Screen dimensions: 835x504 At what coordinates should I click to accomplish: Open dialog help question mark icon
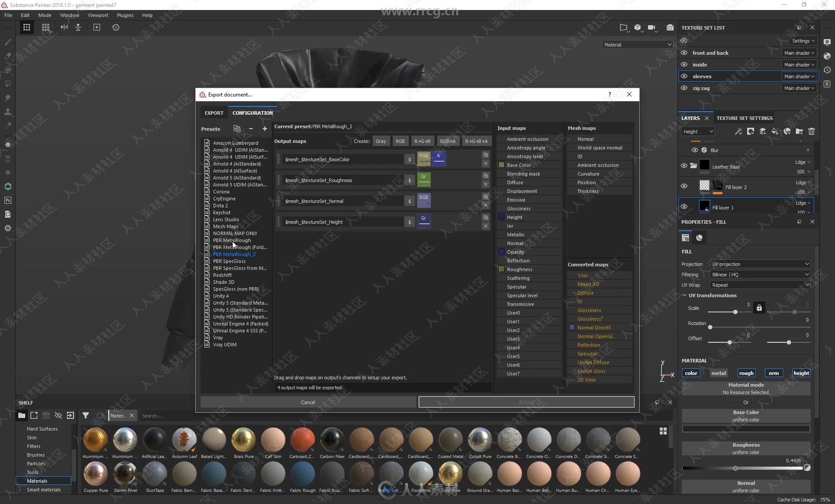(x=609, y=94)
